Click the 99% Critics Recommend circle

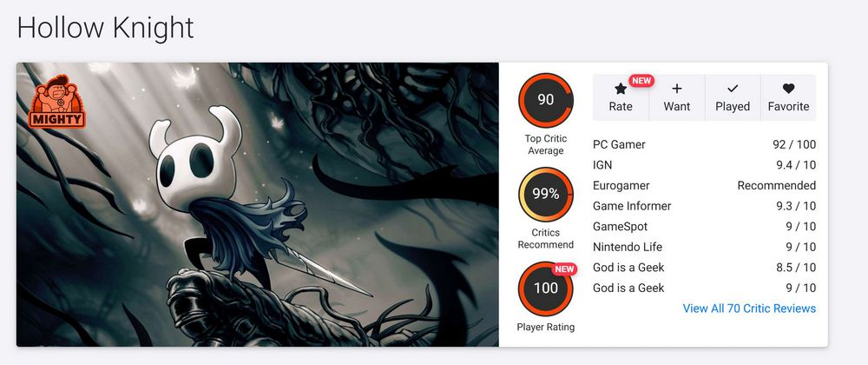click(x=546, y=194)
